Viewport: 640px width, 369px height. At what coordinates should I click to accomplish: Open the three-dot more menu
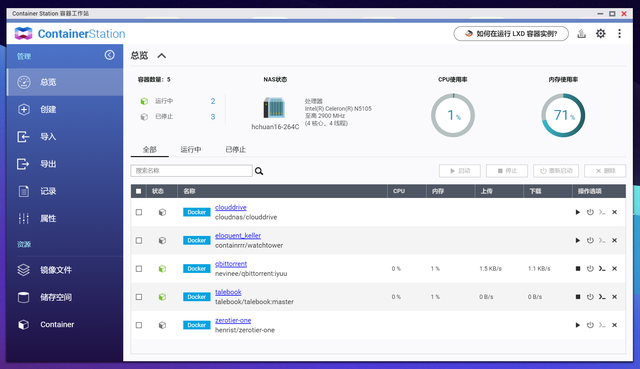(x=619, y=33)
